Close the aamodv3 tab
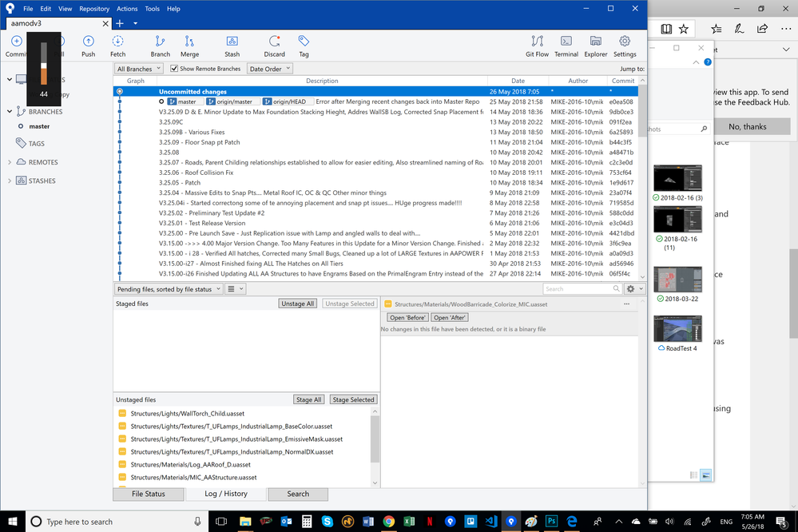This screenshot has width=798, height=532. (105, 23)
